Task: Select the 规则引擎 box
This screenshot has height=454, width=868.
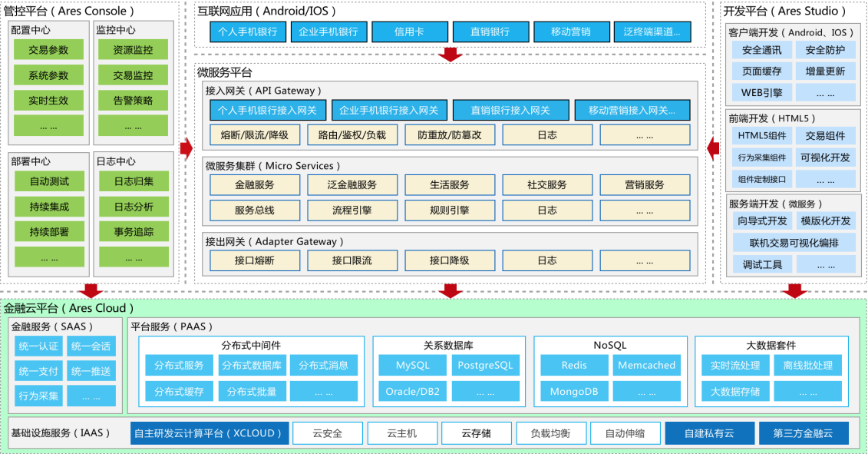Action: (x=450, y=210)
